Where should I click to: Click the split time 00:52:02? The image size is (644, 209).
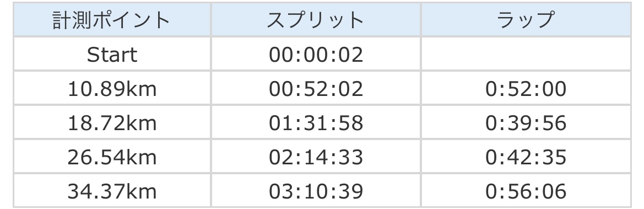[x=316, y=89]
